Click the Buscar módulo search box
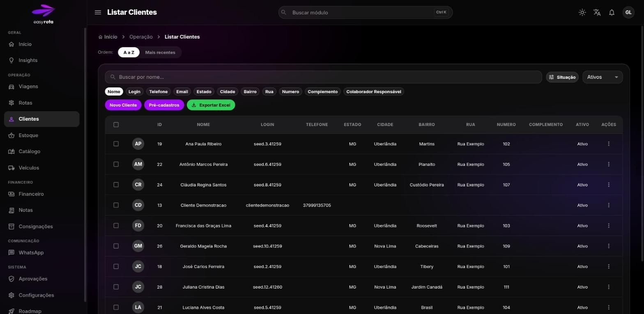The height and width of the screenshot is (314, 644). [x=365, y=12]
